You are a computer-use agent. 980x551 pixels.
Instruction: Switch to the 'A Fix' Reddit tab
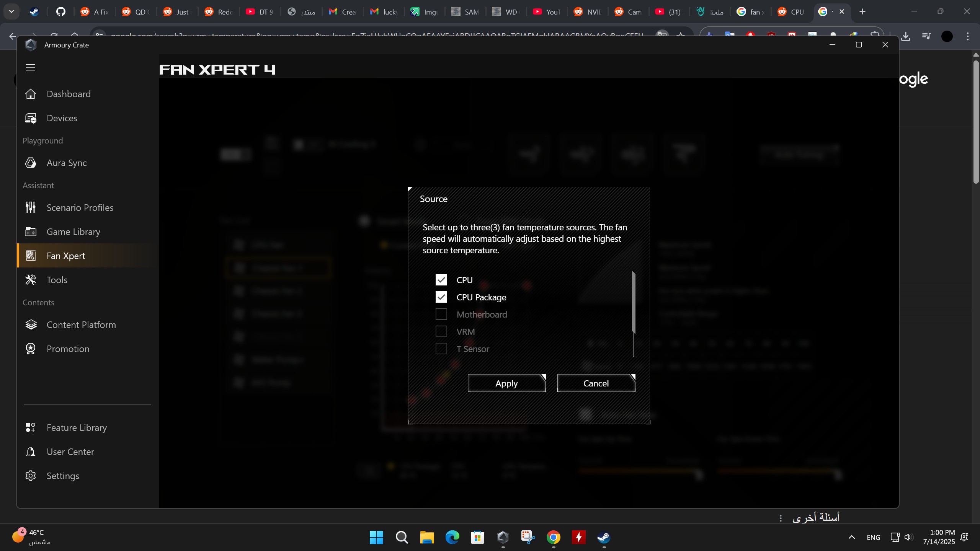(x=95, y=12)
